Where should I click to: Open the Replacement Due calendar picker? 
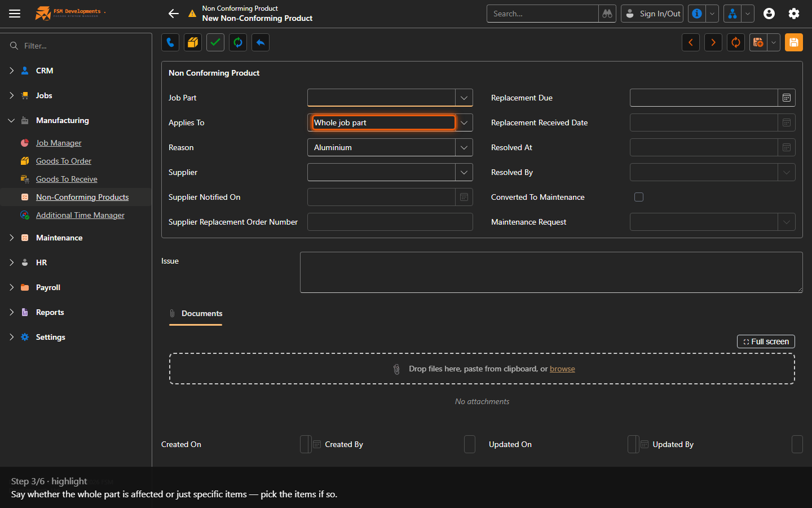(x=787, y=98)
